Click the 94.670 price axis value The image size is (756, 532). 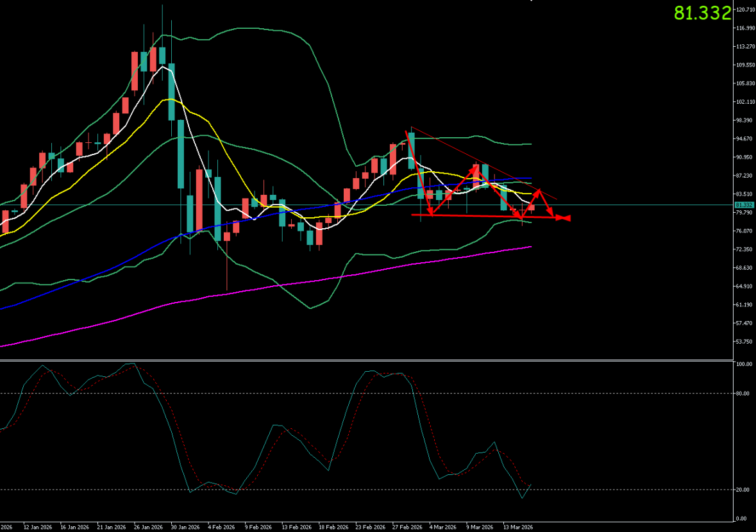744,139
